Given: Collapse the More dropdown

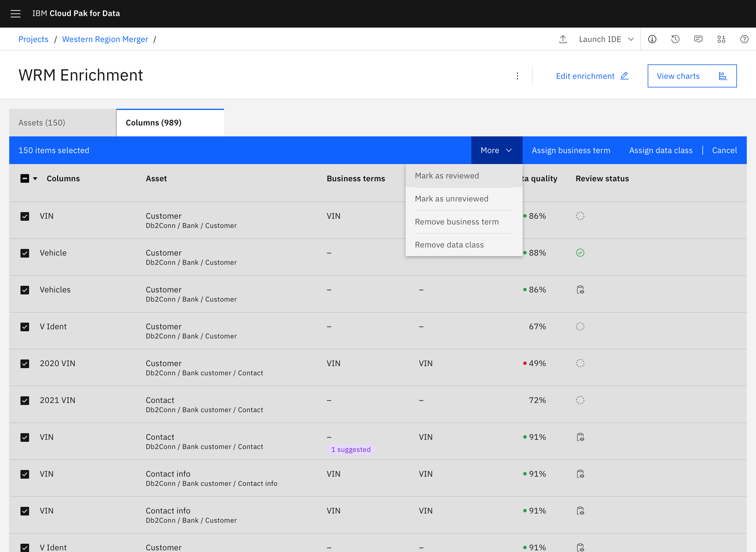Looking at the screenshot, I should pyautogui.click(x=496, y=150).
